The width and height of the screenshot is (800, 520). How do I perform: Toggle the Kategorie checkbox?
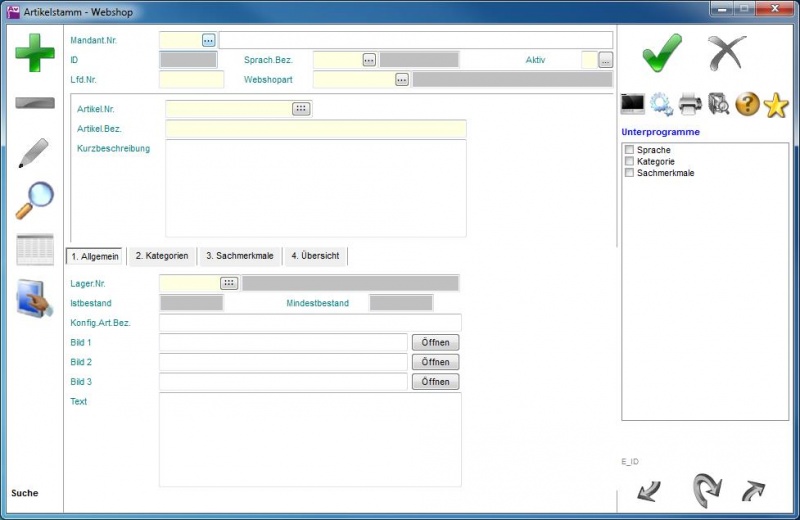coord(629,161)
